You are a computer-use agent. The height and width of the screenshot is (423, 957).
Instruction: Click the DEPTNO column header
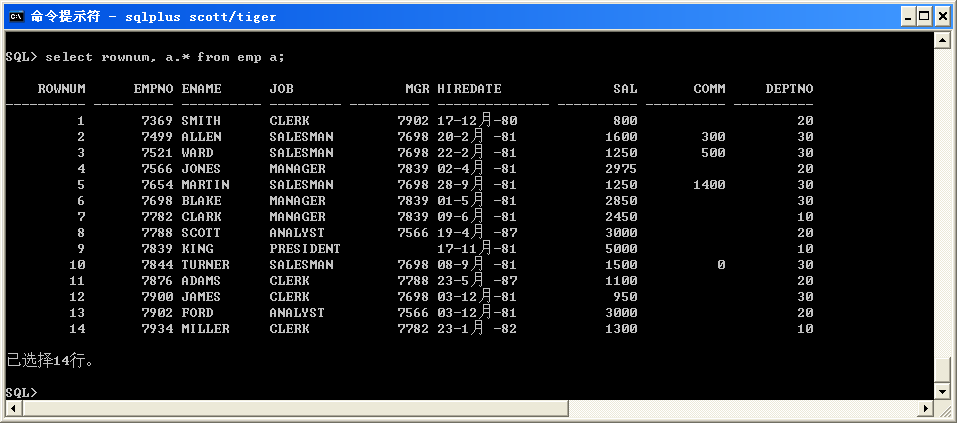tap(789, 89)
